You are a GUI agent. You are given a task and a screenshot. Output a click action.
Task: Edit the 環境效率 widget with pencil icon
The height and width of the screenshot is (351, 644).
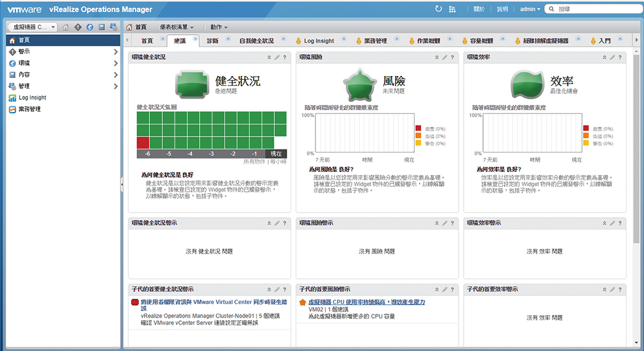[x=612, y=57]
